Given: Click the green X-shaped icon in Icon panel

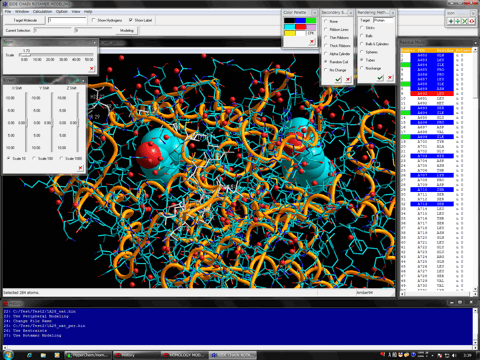Looking at the screenshot, I should pyautogui.click(x=465, y=21).
